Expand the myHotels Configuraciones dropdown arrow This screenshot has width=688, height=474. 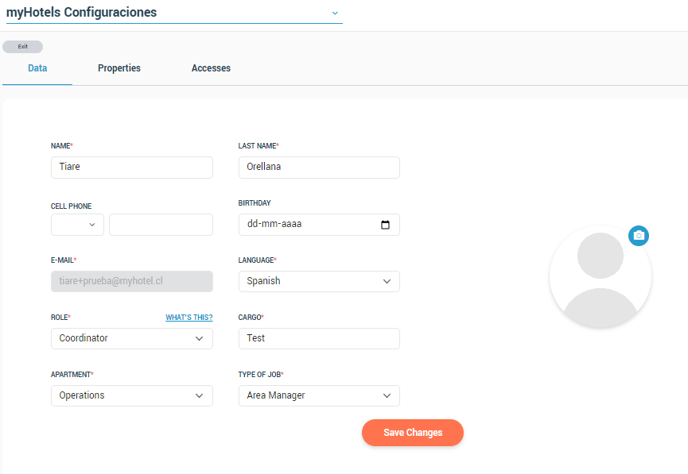point(335,13)
